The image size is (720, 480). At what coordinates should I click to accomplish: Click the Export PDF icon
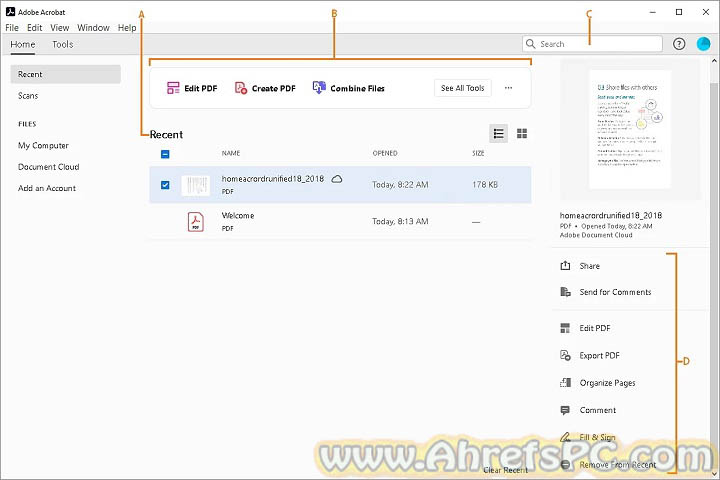tap(565, 355)
